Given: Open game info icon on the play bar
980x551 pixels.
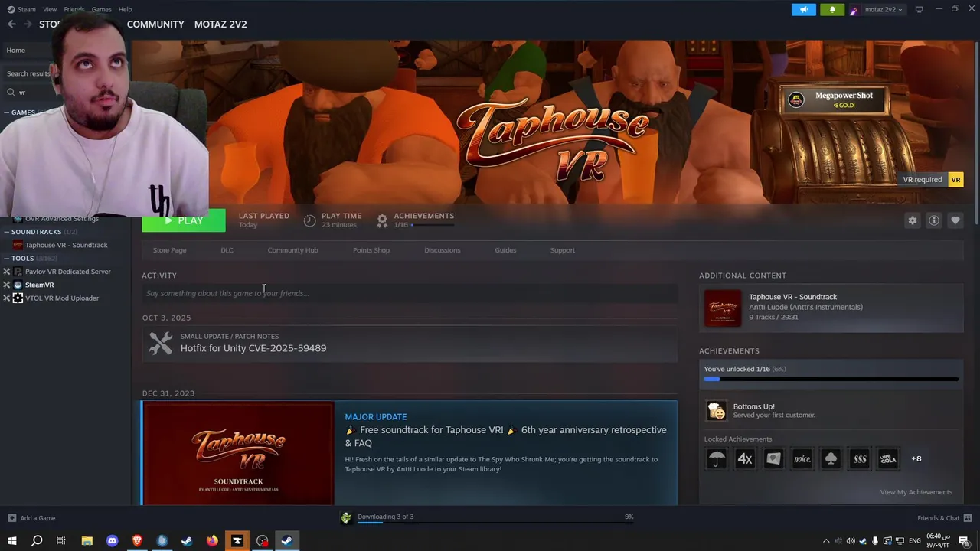Looking at the screenshot, I should coord(933,220).
